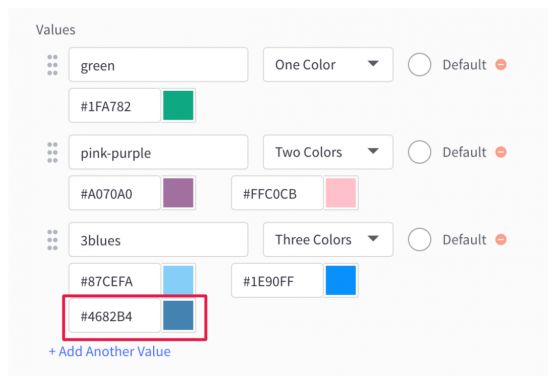The width and height of the screenshot is (560, 385).
Task: Remove the 3blues value row
Action: click(501, 239)
